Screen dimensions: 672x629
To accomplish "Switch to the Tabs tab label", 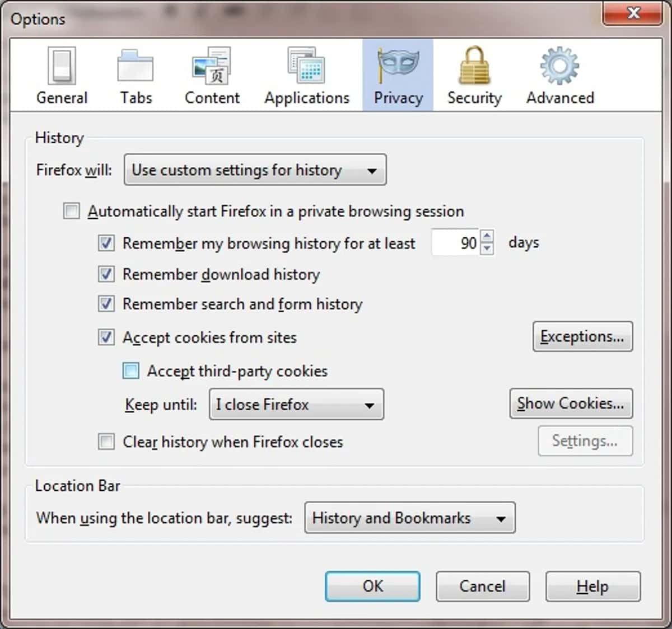I will pyautogui.click(x=136, y=98).
